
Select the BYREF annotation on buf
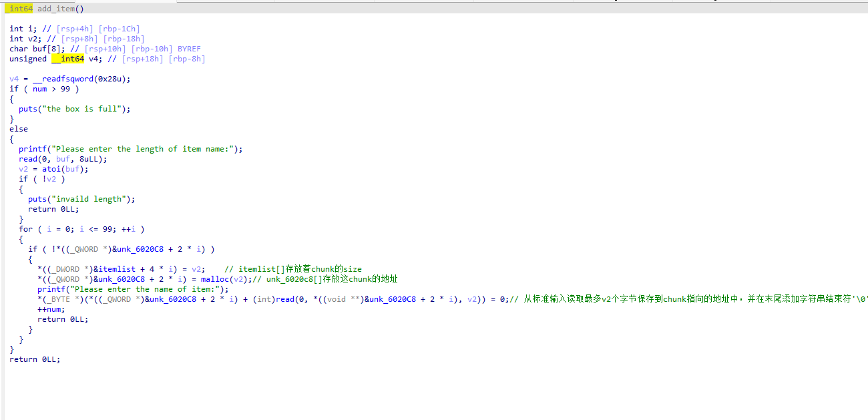click(x=188, y=48)
